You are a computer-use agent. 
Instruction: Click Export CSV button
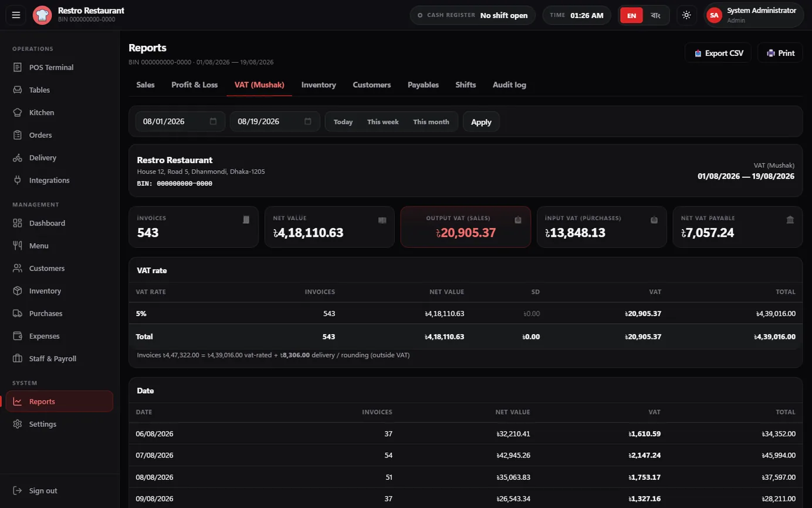[718, 53]
